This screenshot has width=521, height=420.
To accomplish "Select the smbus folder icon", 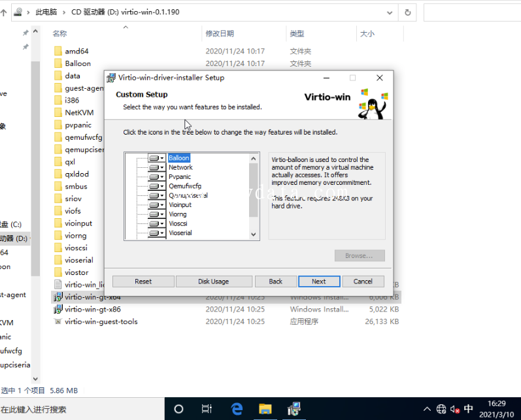I will (58, 186).
